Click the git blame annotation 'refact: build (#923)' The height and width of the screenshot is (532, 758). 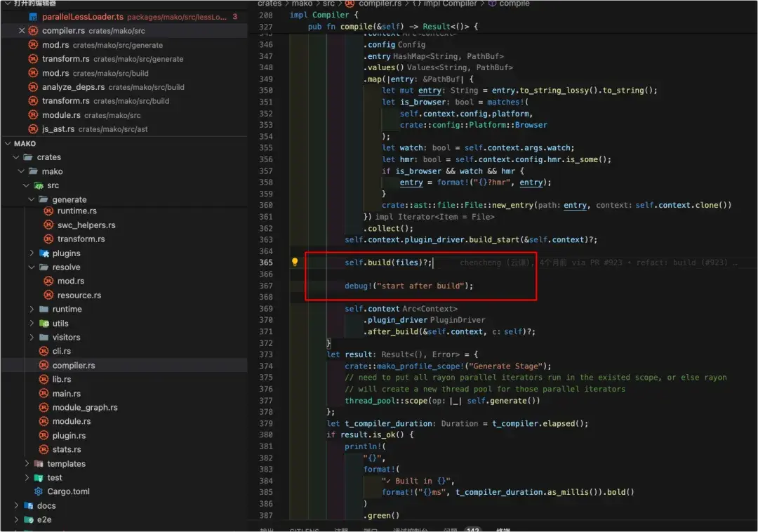click(681, 262)
